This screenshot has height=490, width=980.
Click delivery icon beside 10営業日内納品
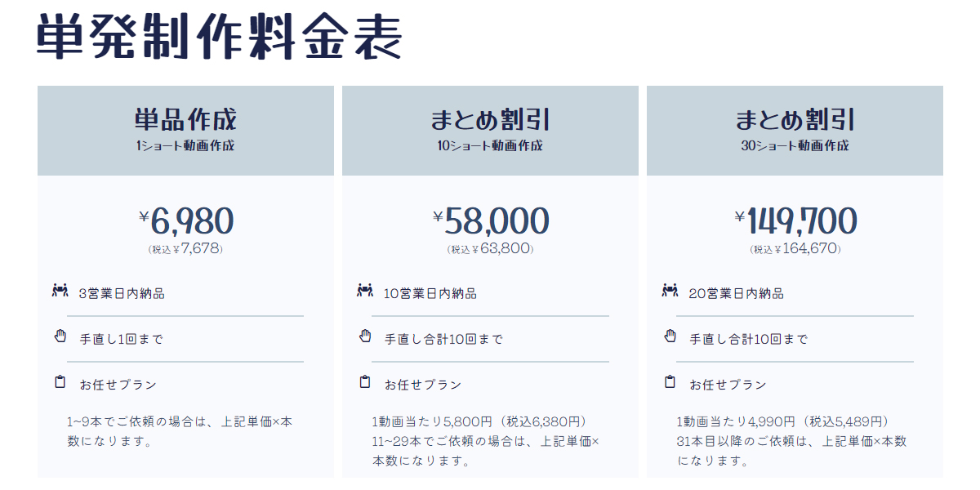click(365, 290)
